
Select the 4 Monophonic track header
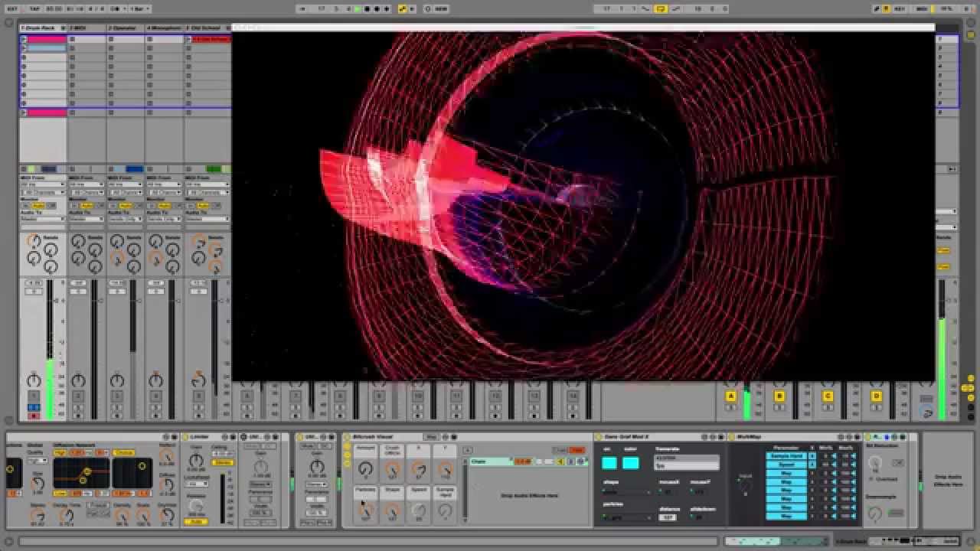coord(165,28)
